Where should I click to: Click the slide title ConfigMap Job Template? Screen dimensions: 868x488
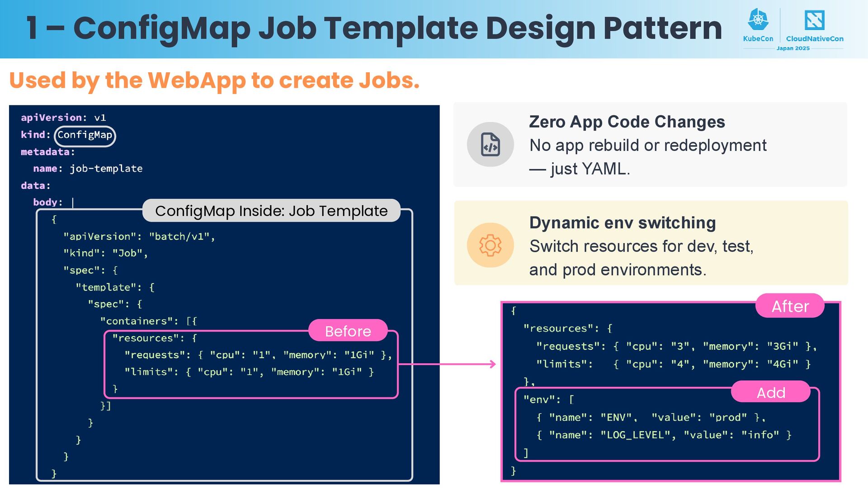tap(374, 28)
